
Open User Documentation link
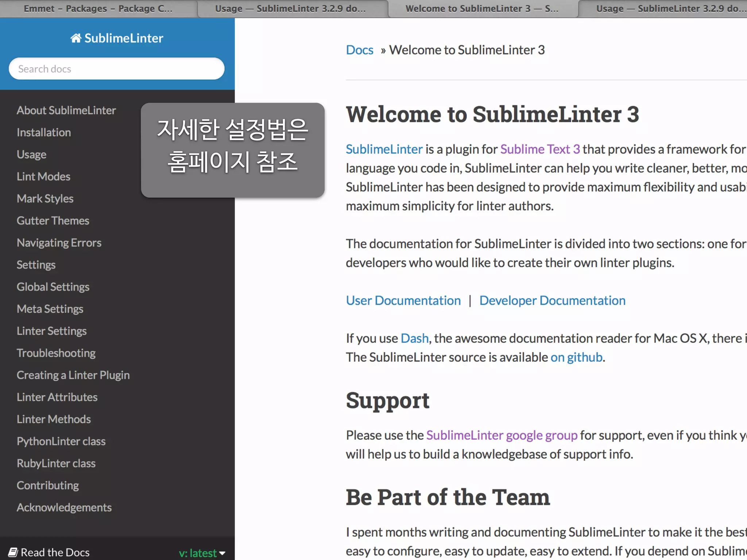point(403,300)
